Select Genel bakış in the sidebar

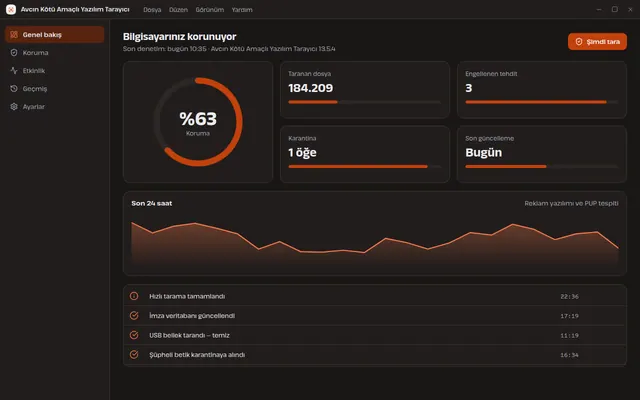pyautogui.click(x=55, y=35)
